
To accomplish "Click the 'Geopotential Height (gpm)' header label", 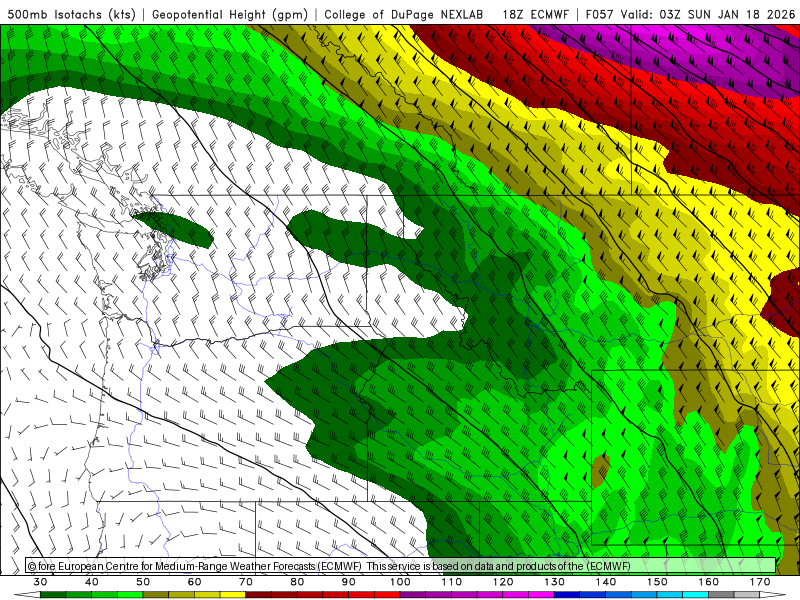I will coord(230,15).
